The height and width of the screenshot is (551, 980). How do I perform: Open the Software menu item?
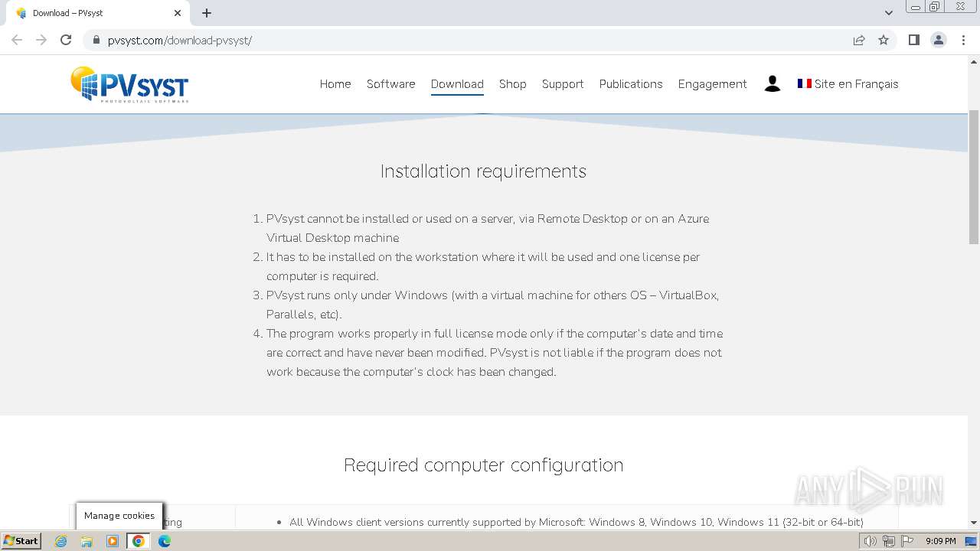click(x=391, y=84)
